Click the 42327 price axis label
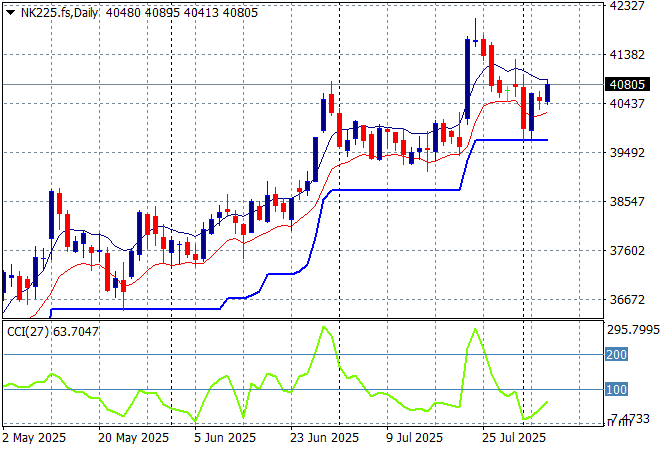 (627, 5)
